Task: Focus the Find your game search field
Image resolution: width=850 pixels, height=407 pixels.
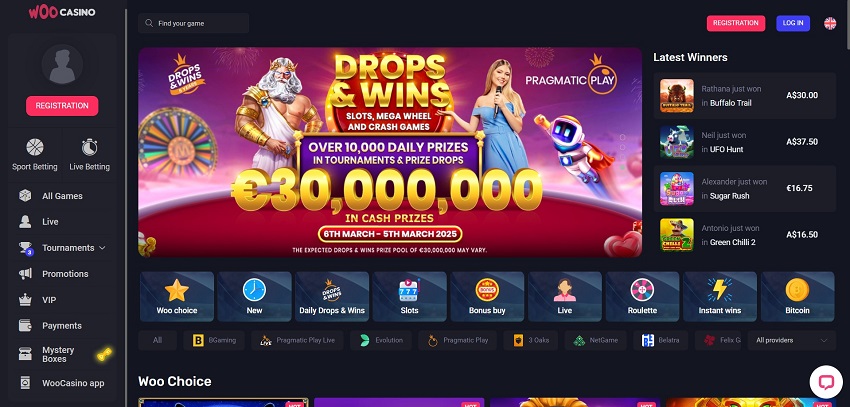Action: pos(194,23)
